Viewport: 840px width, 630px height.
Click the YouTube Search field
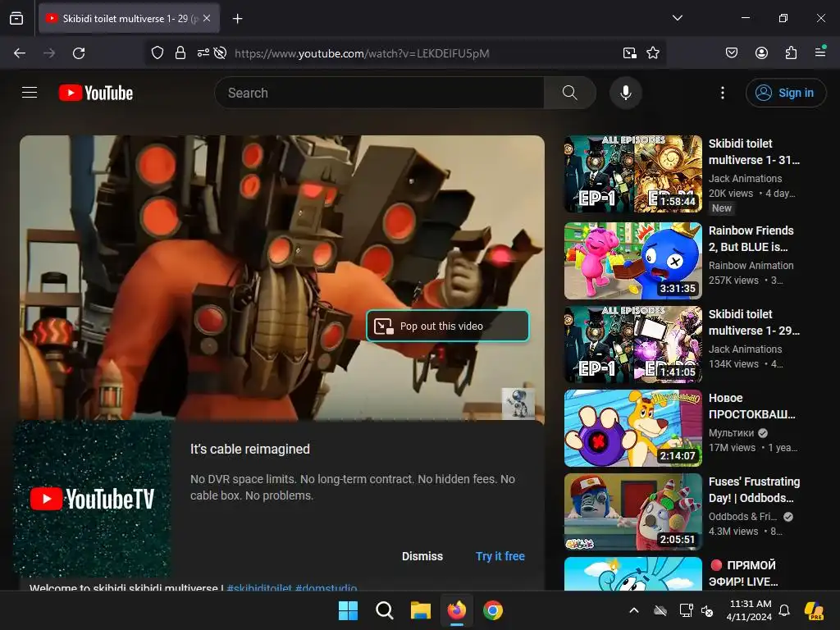pyautogui.click(x=379, y=93)
